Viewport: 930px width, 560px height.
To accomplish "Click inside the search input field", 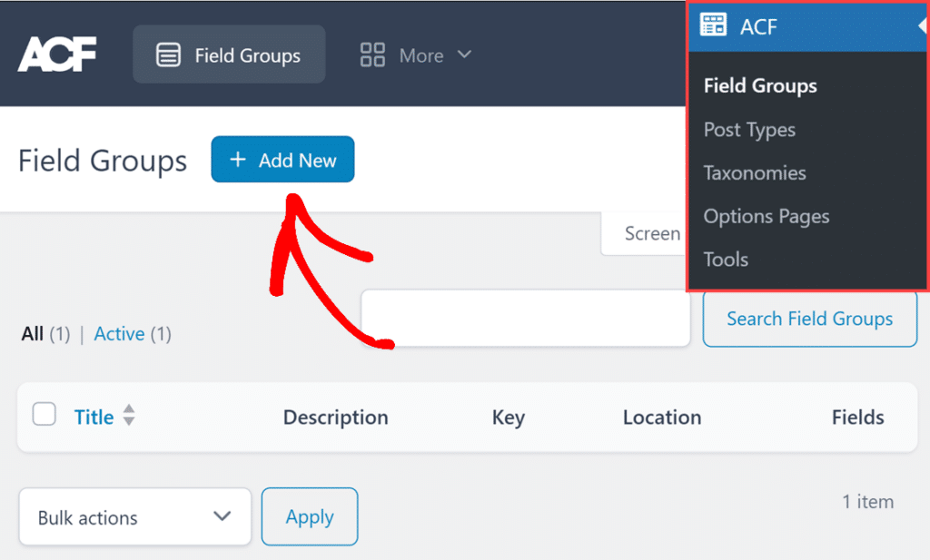I will (525, 318).
